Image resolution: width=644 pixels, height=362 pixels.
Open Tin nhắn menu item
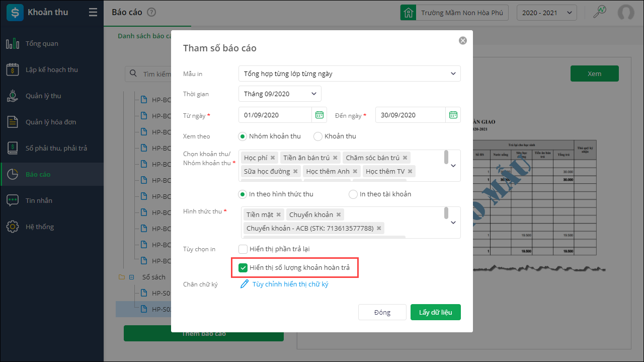click(x=52, y=200)
